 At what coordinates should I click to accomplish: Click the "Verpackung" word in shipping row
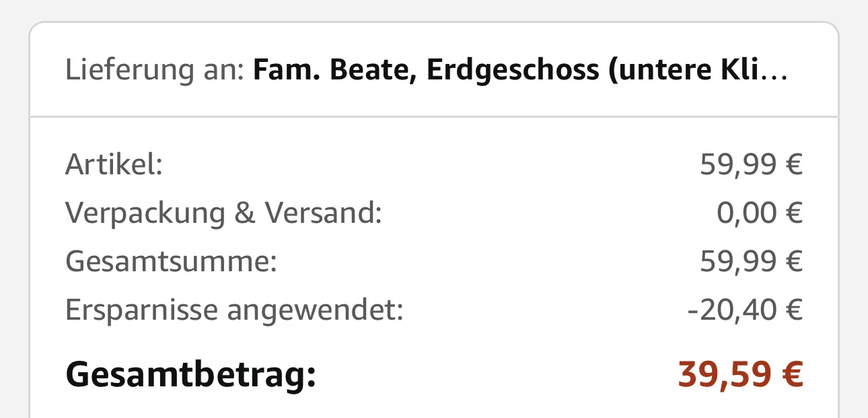tap(145, 213)
